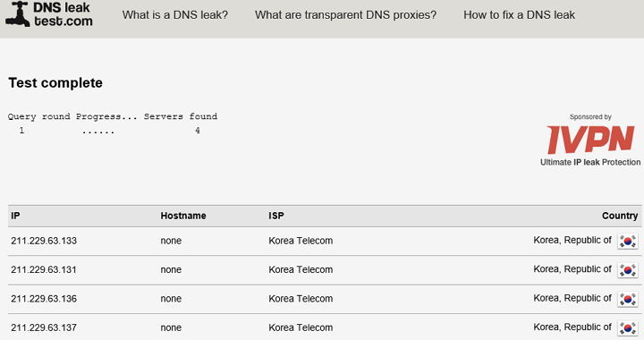Click the Country column header
Image resolution: width=644 pixels, height=340 pixels.
tap(620, 216)
